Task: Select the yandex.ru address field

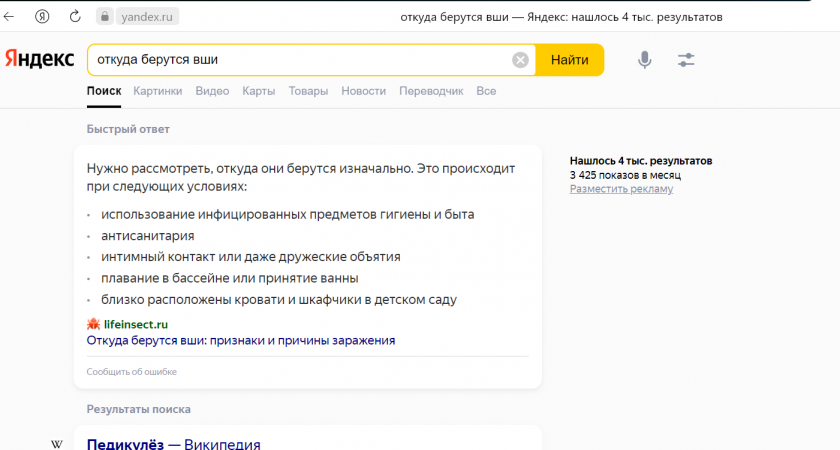Action: (147, 17)
